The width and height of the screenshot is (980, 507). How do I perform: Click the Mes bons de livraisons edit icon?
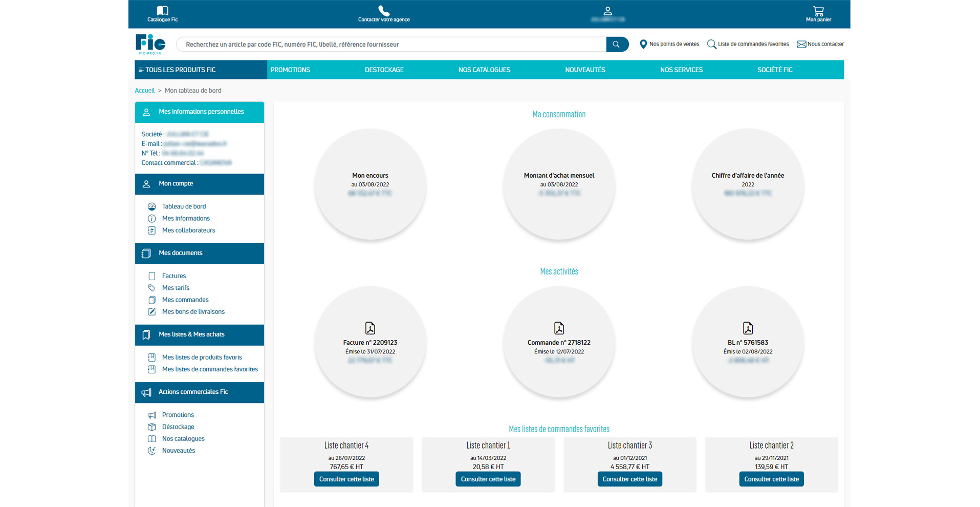pos(151,312)
